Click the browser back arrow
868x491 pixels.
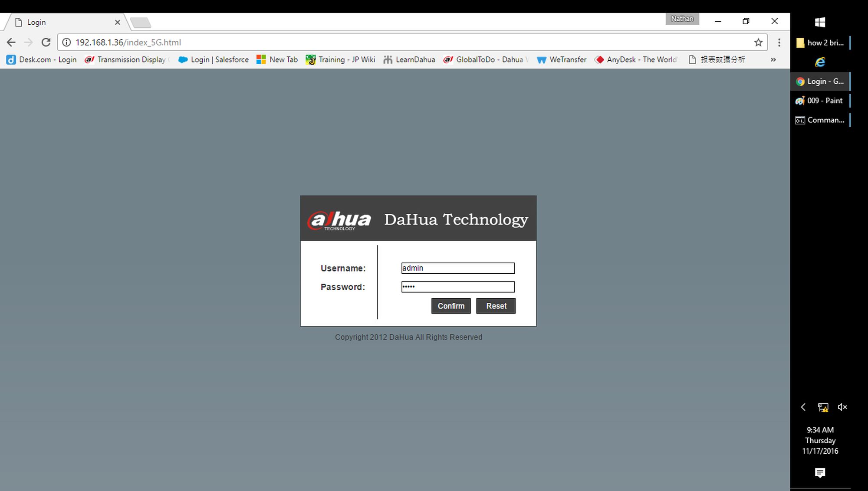point(11,42)
